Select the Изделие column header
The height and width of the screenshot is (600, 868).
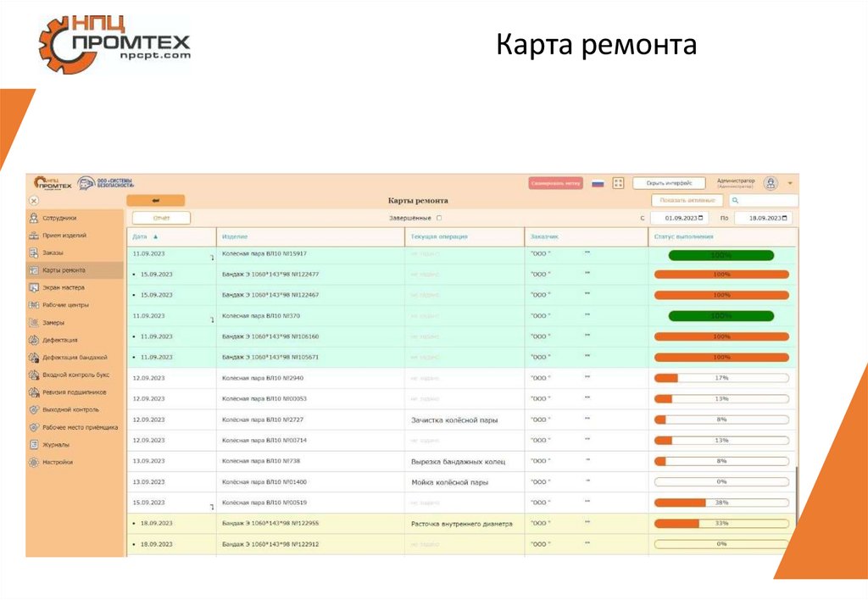235,236
